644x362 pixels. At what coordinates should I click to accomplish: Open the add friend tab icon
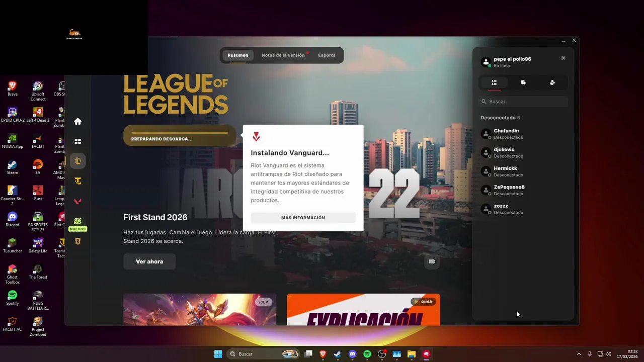coord(552,82)
